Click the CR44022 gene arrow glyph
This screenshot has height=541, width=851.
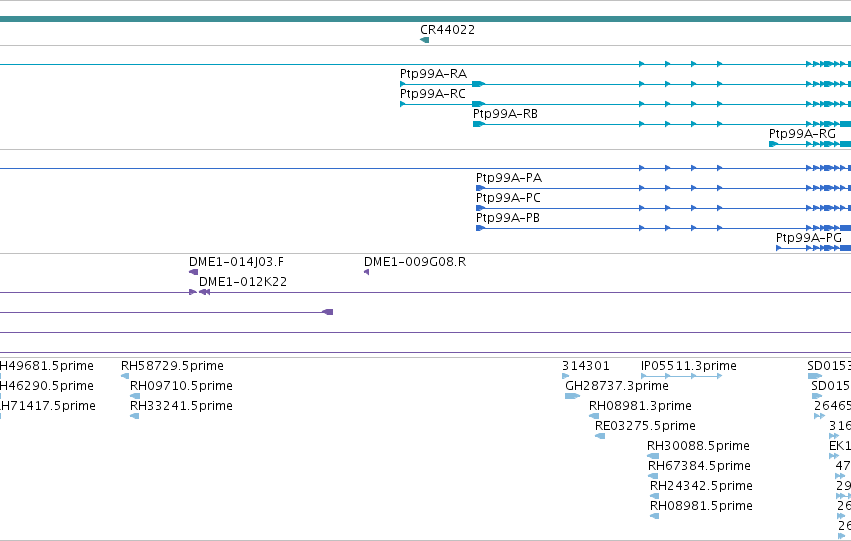click(x=424, y=40)
